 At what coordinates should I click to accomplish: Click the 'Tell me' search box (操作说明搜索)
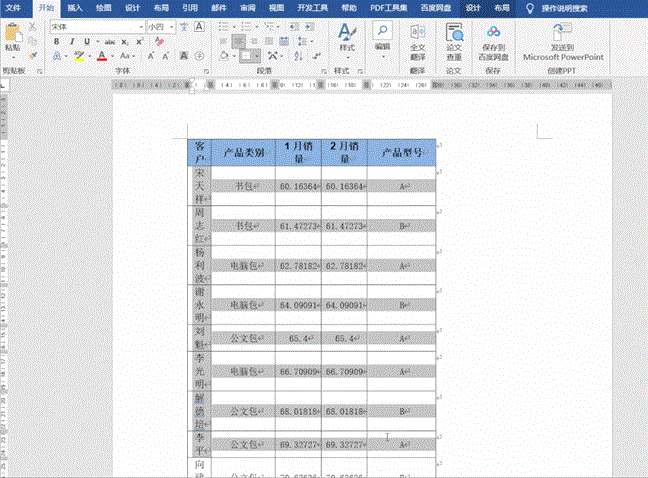click(x=573, y=7)
